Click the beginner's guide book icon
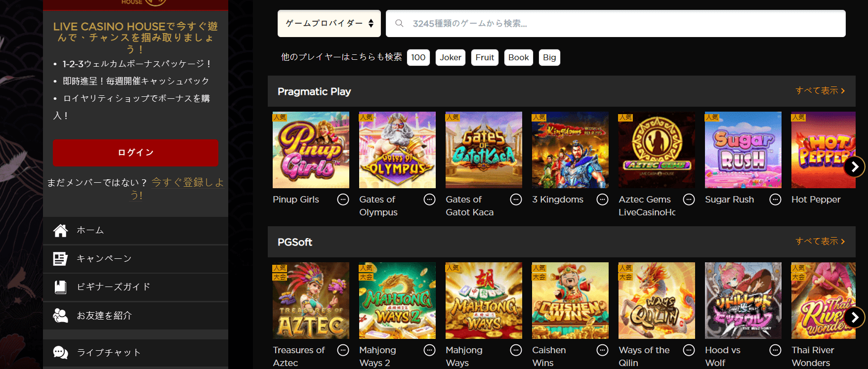 (60, 287)
